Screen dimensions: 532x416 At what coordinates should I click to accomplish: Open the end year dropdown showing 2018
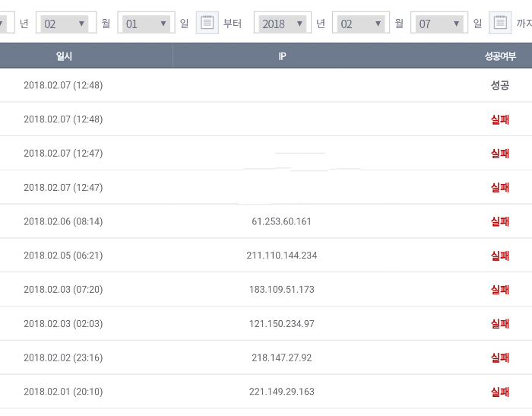click(282, 24)
